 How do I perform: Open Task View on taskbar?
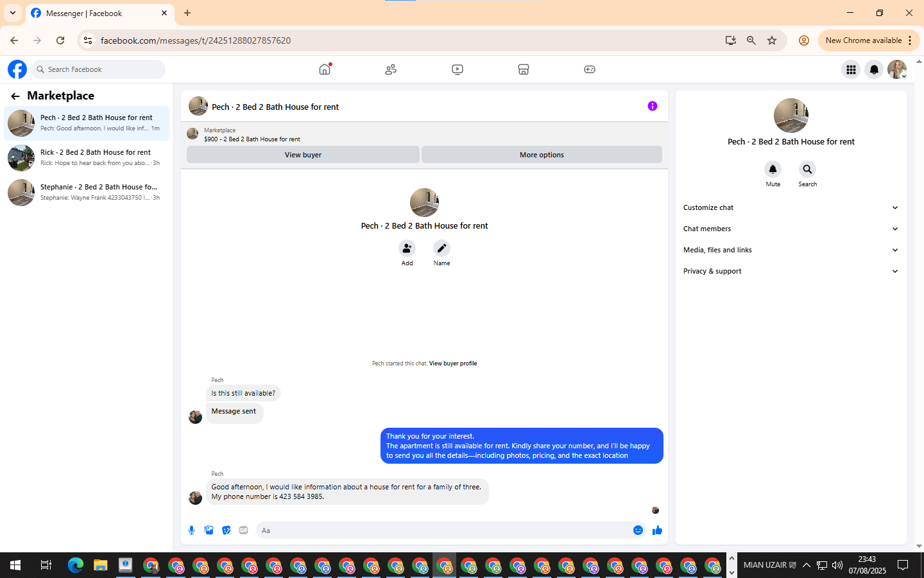pos(46,565)
